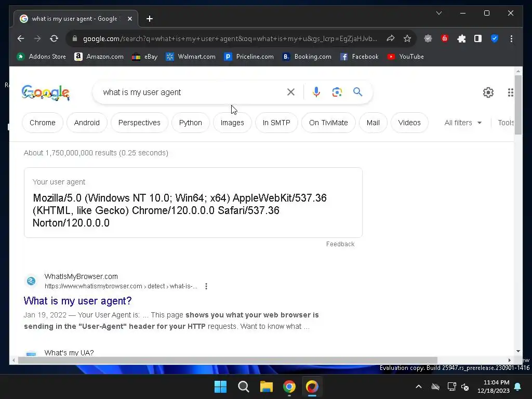The image size is (532, 399).
Task: Open Facebook bookmark
Action: pyautogui.click(x=360, y=57)
